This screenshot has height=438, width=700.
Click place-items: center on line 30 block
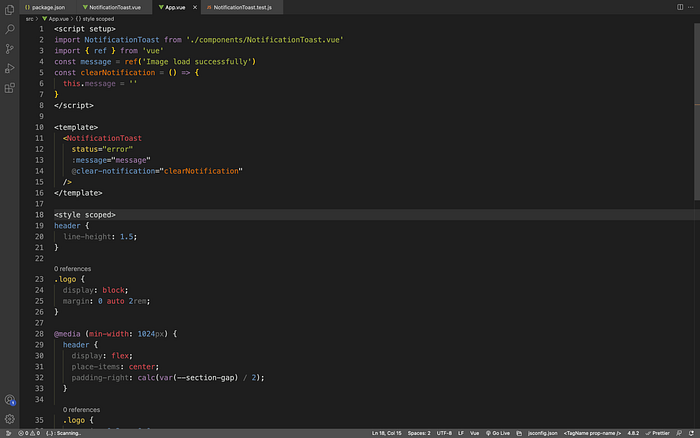tap(115, 367)
